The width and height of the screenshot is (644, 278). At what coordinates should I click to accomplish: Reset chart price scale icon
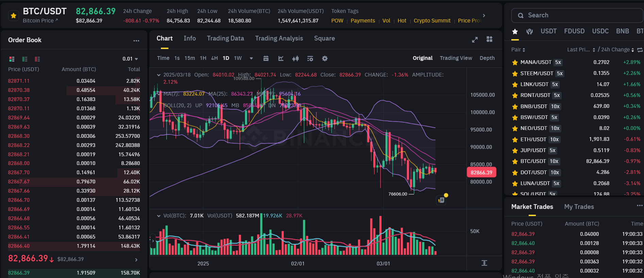[484, 263]
